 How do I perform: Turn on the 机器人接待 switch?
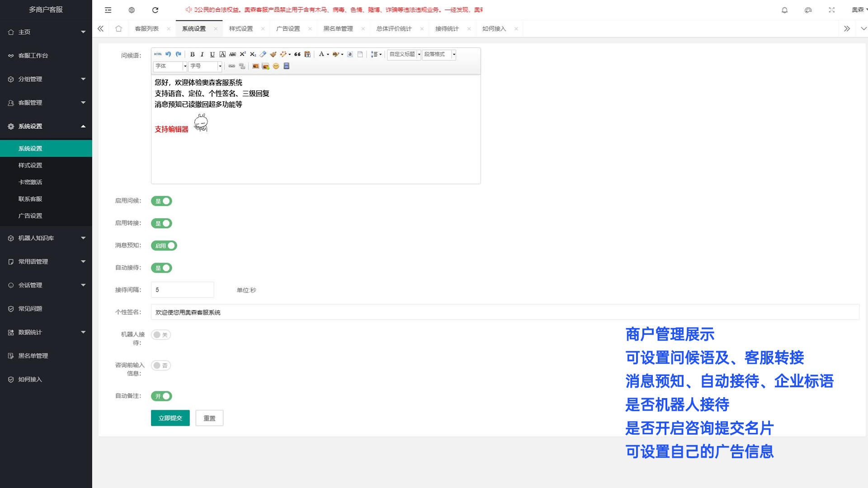(x=161, y=335)
